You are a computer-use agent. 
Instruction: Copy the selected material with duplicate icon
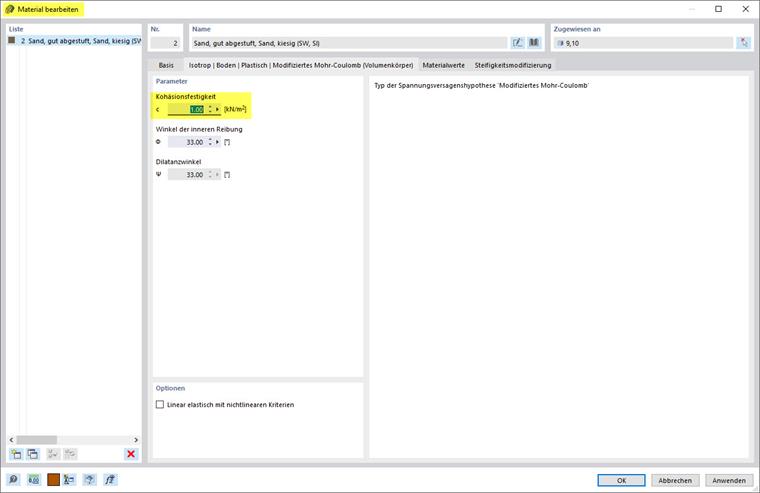pos(33,454)
